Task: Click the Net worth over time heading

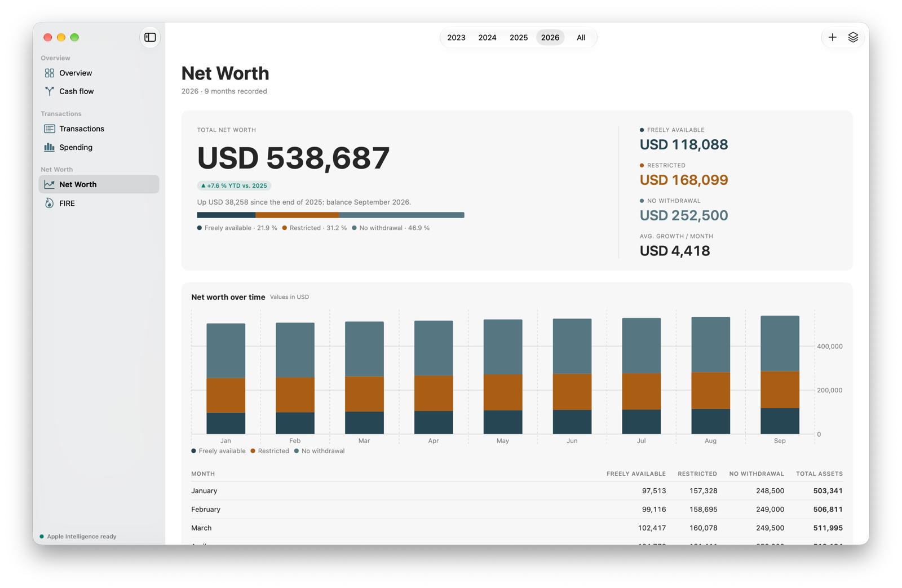Action: click(228, 297)
